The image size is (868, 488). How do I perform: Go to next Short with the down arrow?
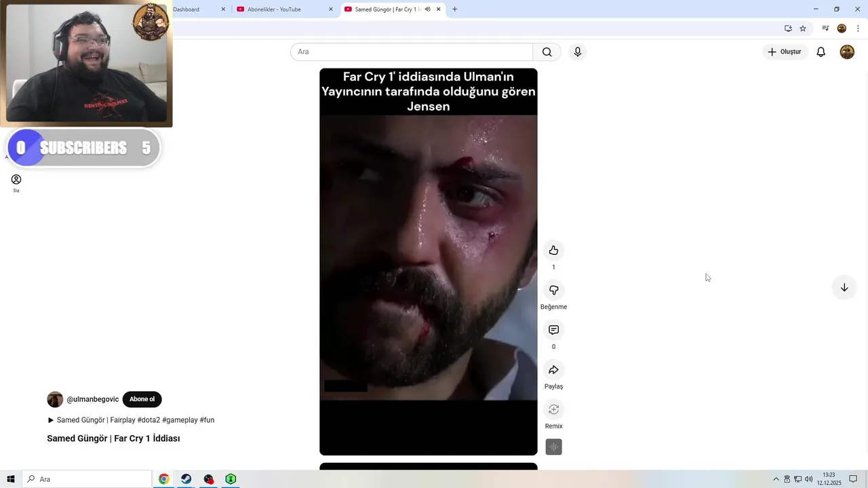coord(844,287)
